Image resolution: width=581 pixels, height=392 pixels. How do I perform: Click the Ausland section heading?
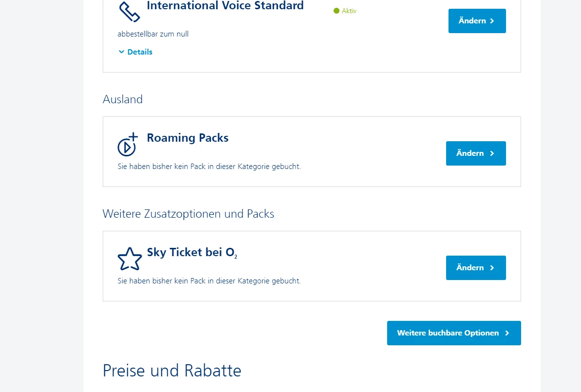(x=123, y=99)
